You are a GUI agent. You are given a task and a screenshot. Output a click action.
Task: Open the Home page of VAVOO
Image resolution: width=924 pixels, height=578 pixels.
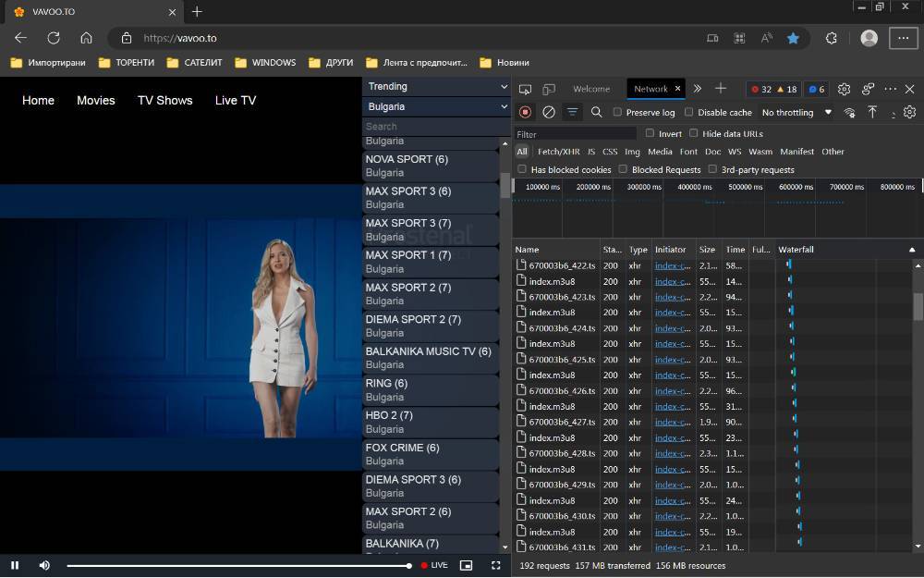[x=38, y=100]
